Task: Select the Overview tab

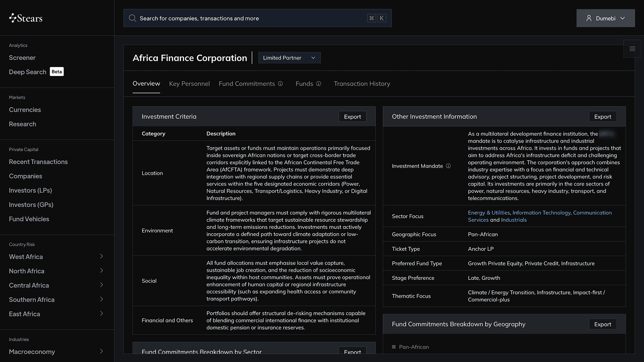Action: [x=146, y=84]
